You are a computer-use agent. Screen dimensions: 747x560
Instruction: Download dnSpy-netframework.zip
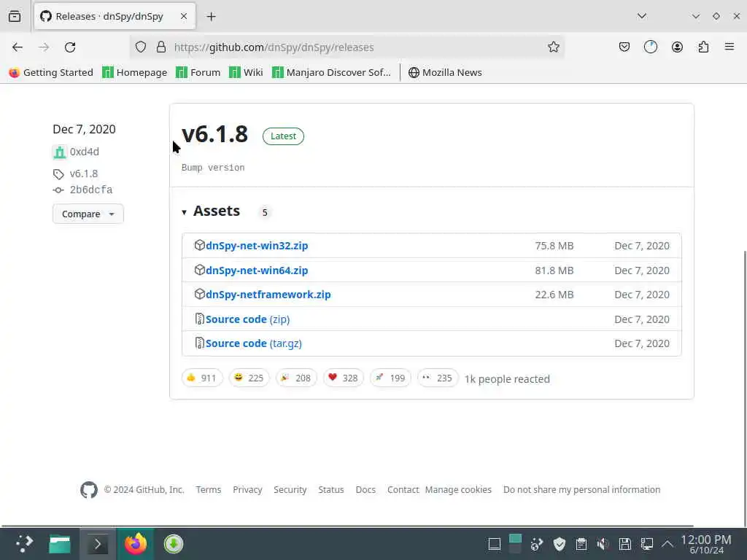pos(268,295)
